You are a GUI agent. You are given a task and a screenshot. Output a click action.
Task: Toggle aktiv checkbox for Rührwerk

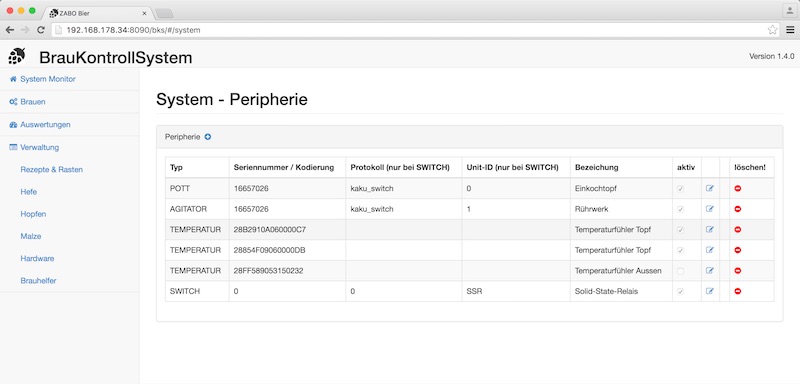(680, 209)
